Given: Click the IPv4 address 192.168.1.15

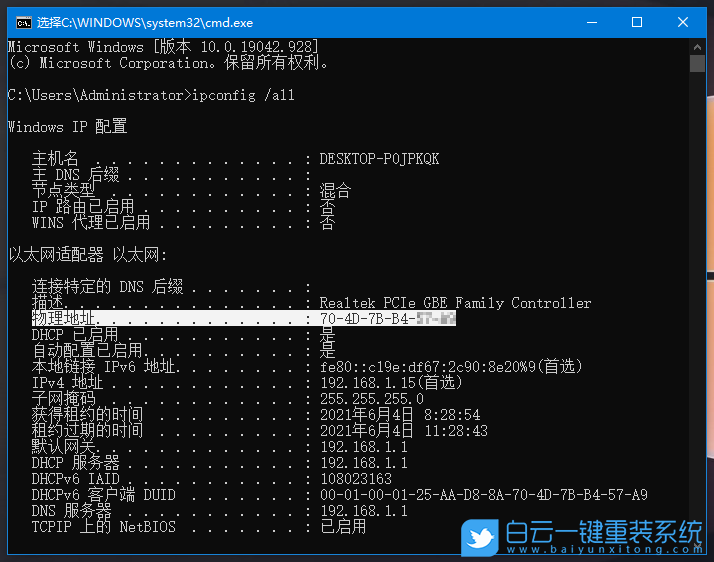Looking at the screenshot, I should [368, 383].
